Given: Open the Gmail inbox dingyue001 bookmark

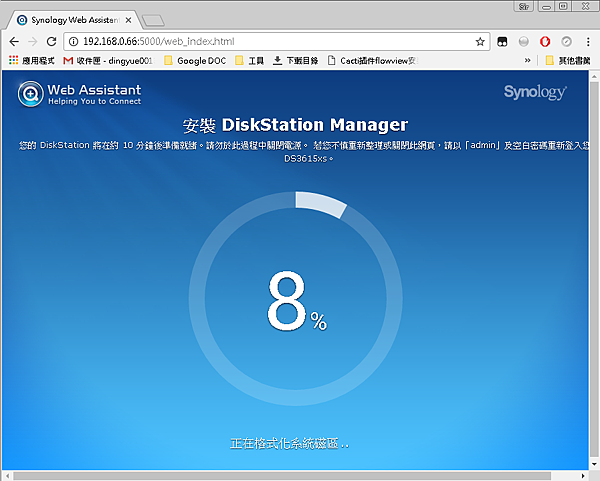Looking at the screenshot, I should 108,60.
